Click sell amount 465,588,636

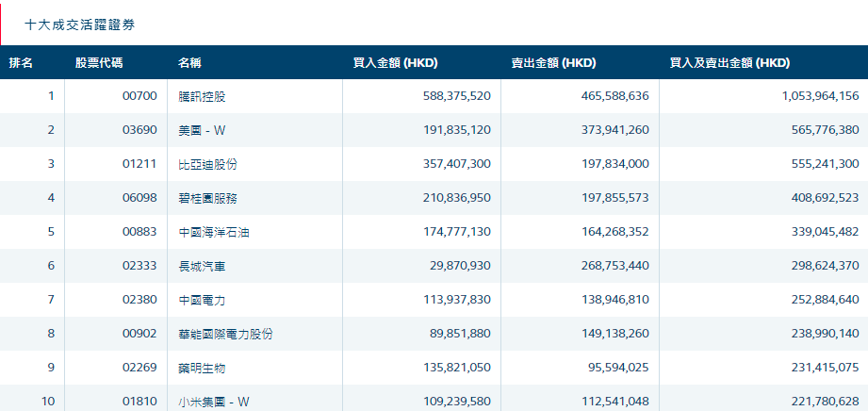coord(615,96)
